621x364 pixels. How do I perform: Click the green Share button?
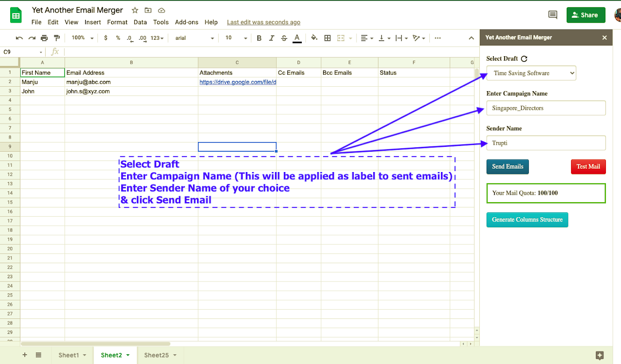pyautogui.click(x=586, y=15)
